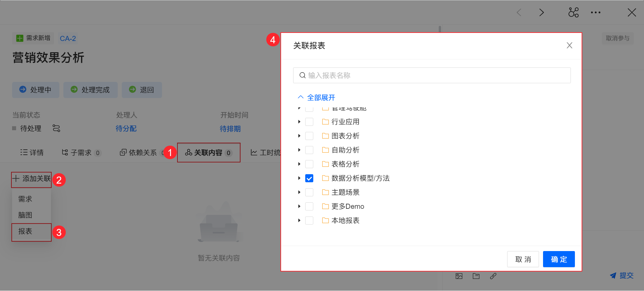The width and height of the screenshot is (644, 291).
Task: Click the 待处理 current status value
Action: click(31, 129)
